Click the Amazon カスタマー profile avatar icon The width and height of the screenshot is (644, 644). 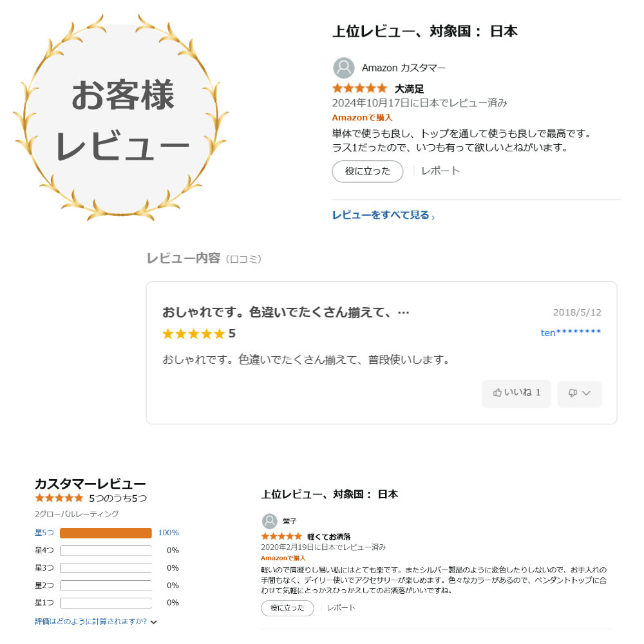pos(343,68)
